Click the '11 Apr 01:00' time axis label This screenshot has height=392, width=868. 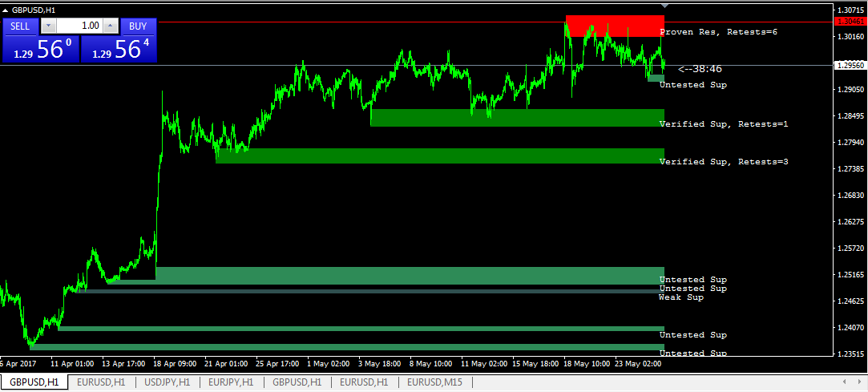point(72,364)
